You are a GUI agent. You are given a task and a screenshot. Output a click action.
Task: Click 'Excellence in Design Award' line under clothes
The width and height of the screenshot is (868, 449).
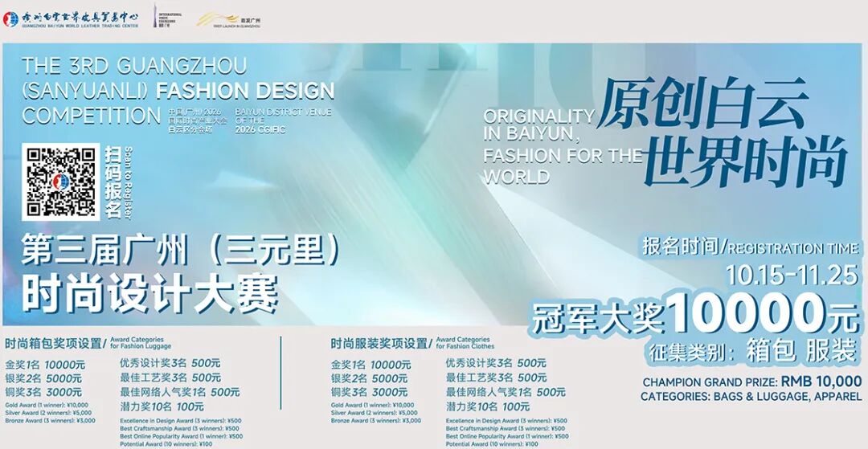tap(506, 421)
